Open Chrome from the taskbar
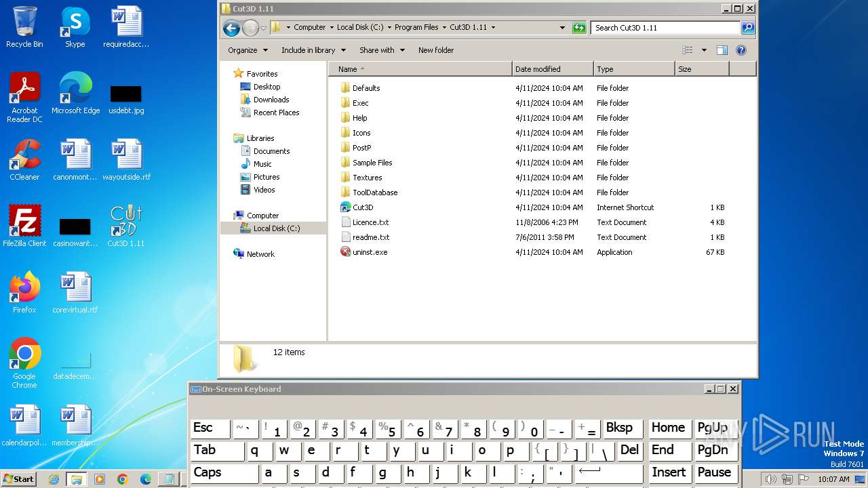868x488 pixels. pos(123,479)
